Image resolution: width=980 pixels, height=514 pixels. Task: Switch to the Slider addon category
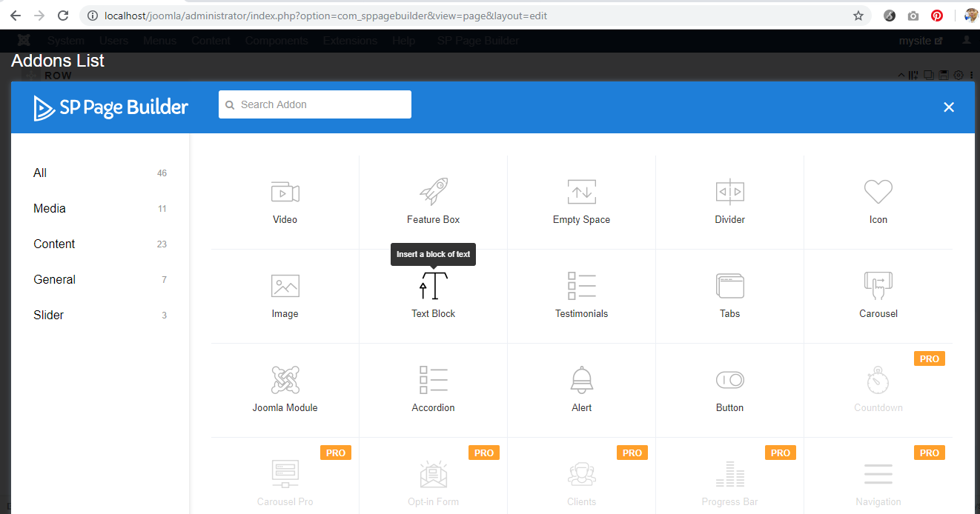click(48, 316)
